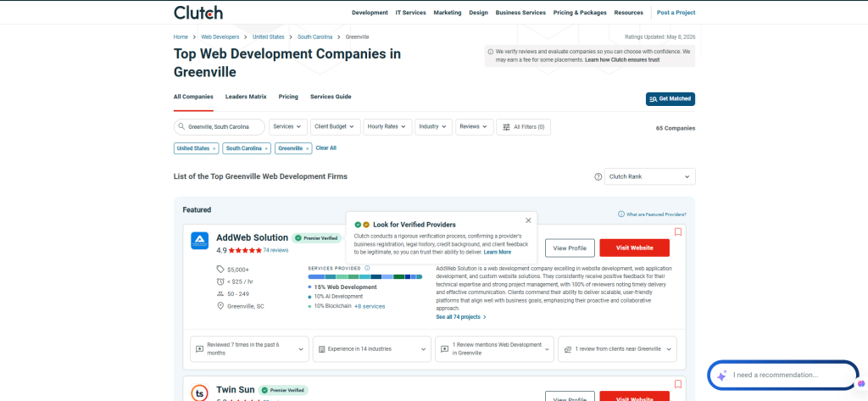Image resolution: width=868 pixels, height=401 pixels.
Task: Click What are Featured Providers link
Action: point(652,214)
